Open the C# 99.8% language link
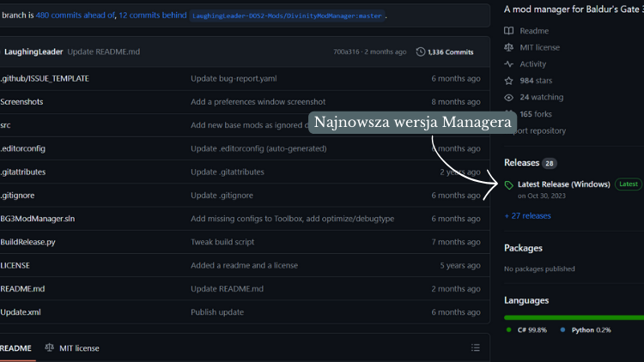Image resolution: width=644 pixels, height=362 pixels. tap(532, 330)
